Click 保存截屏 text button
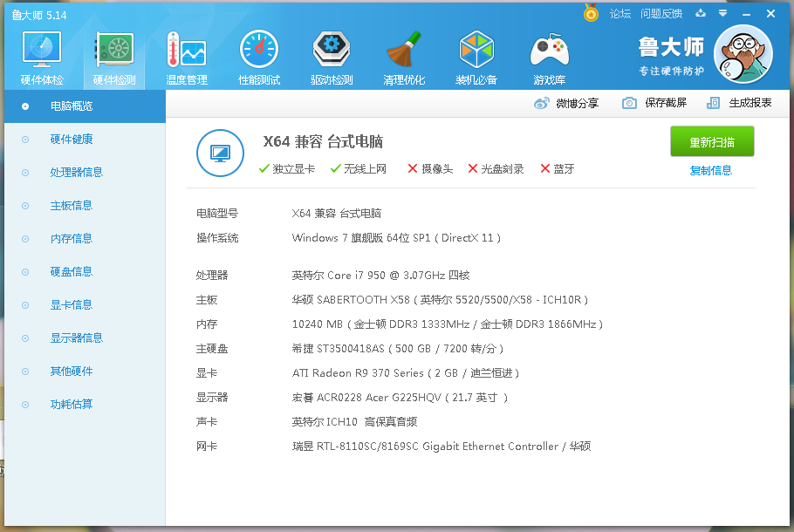Screen dimensions: 794x532 (x=666, y=103)
